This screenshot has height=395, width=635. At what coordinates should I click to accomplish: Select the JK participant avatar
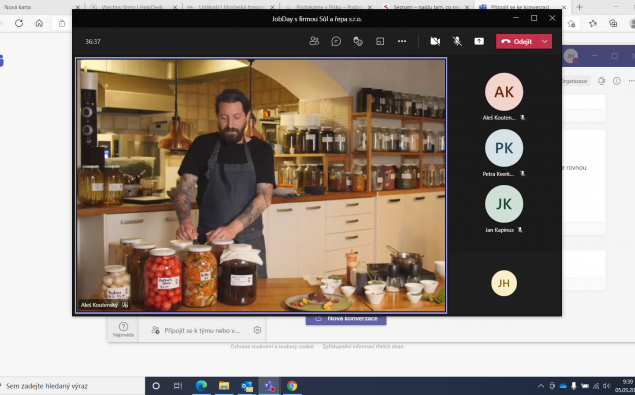pyautogui.click(x=504, y=204)
